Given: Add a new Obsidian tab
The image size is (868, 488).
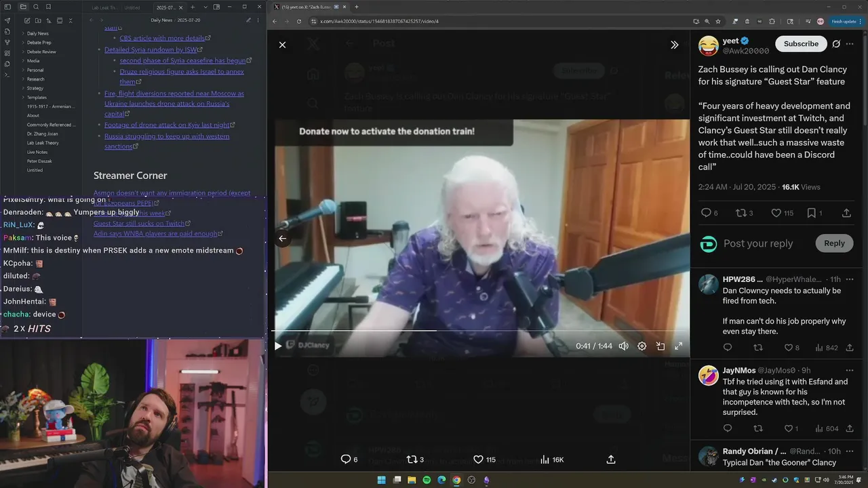Looking at the screenshot, I should pyautogui.click(x=191, y=7).
